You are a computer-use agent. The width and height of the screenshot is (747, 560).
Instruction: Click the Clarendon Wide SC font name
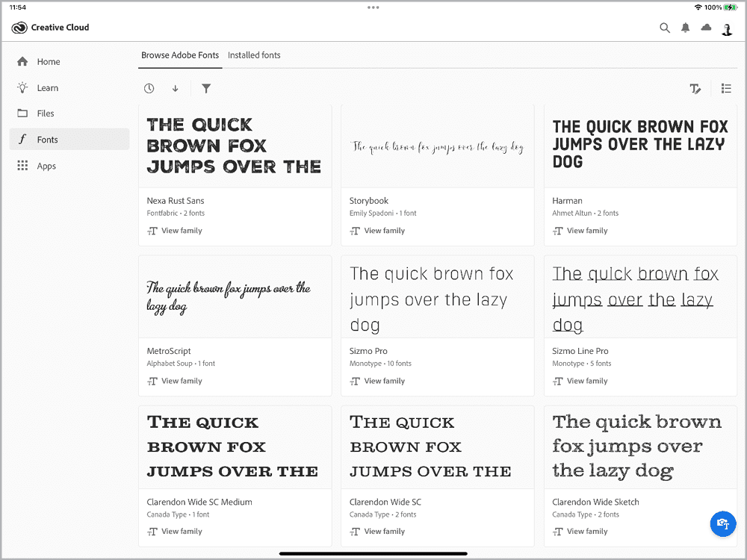point(385,502)
